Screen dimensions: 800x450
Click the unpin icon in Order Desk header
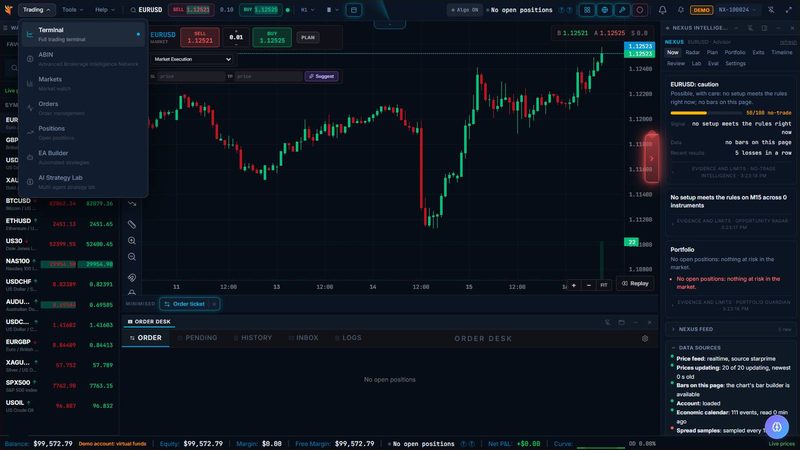[x=607, y=322]
